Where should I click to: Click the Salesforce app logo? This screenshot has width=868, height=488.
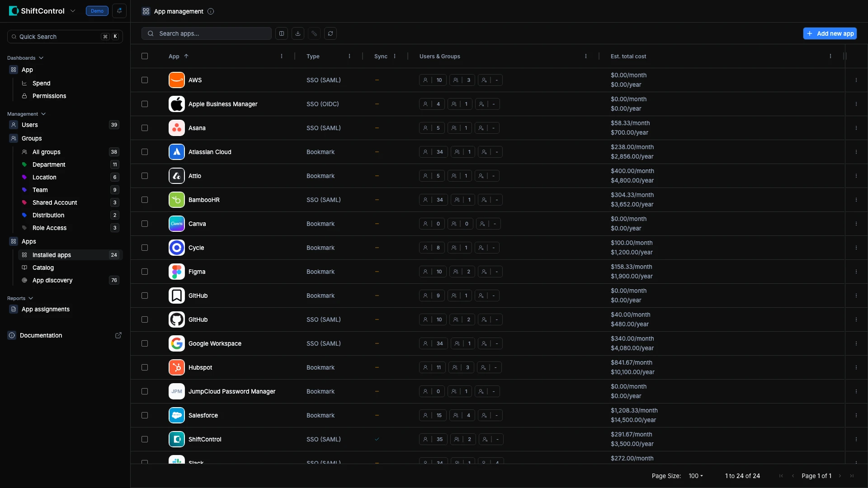coord(177,415)
